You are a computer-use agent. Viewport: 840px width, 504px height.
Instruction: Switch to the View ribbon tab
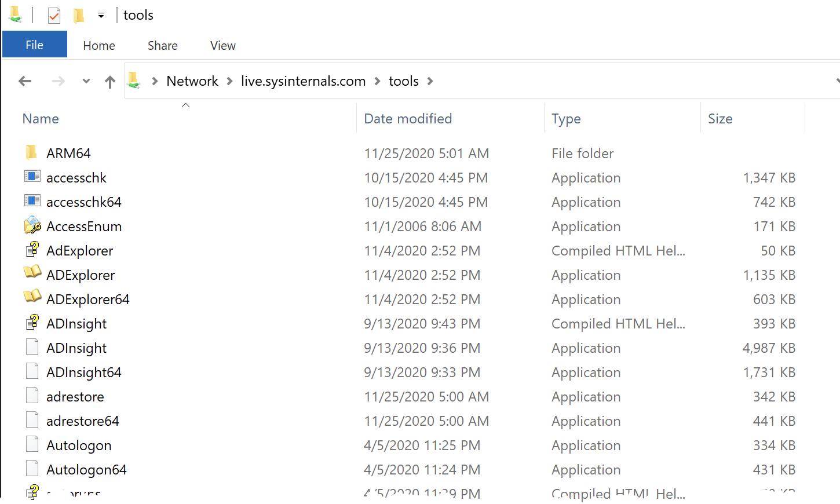[x=223, y=45]
